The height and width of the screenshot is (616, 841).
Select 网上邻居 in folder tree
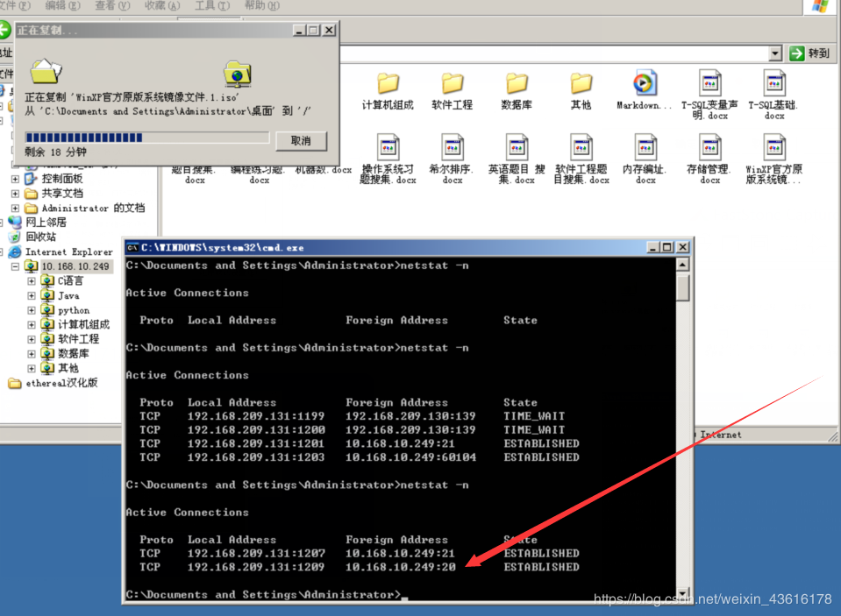pyautogui.click(x=46, y=222)
